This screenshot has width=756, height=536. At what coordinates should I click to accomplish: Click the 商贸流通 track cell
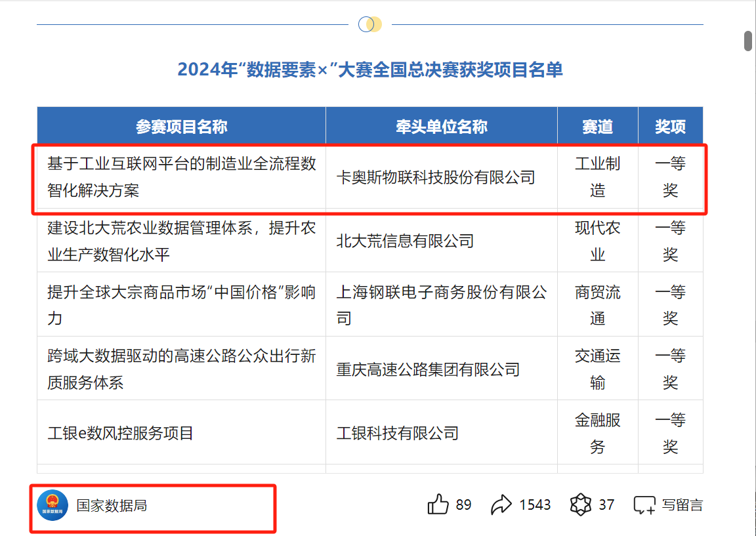598,304
